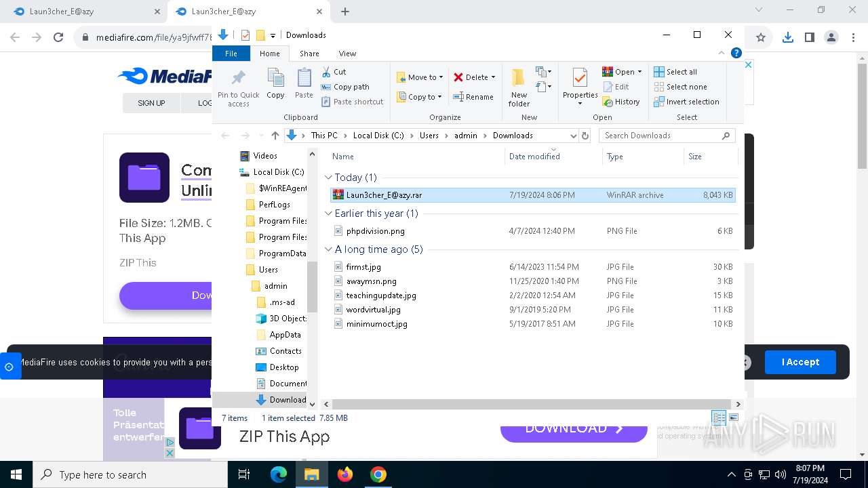The image size is (868, 488).
Task: Collapse the Today group
Action: (x=328, y=178)
